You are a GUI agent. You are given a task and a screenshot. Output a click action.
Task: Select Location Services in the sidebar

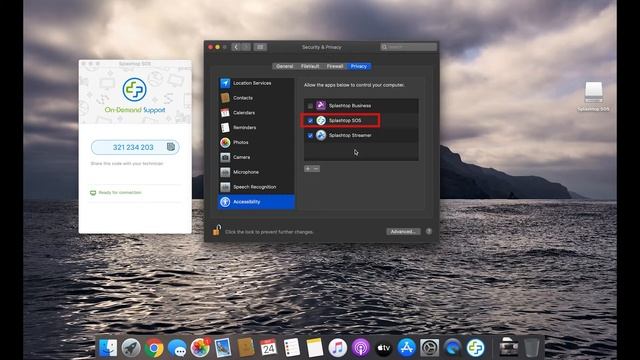pos(256,83)
